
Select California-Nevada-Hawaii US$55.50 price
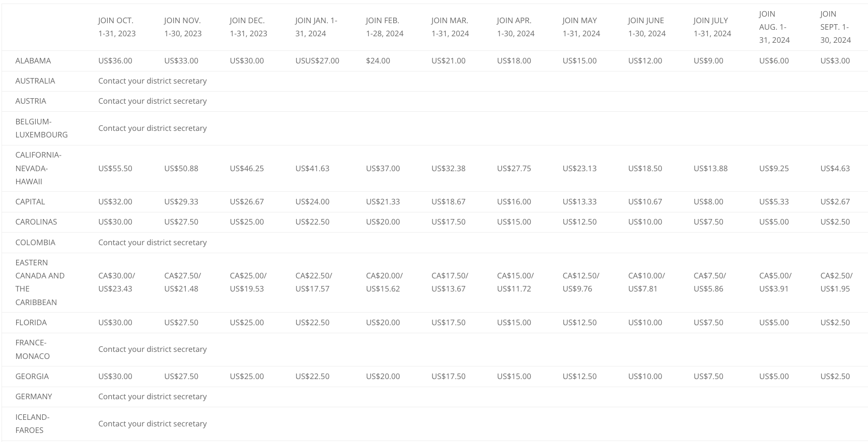click(x=115, y=169)
